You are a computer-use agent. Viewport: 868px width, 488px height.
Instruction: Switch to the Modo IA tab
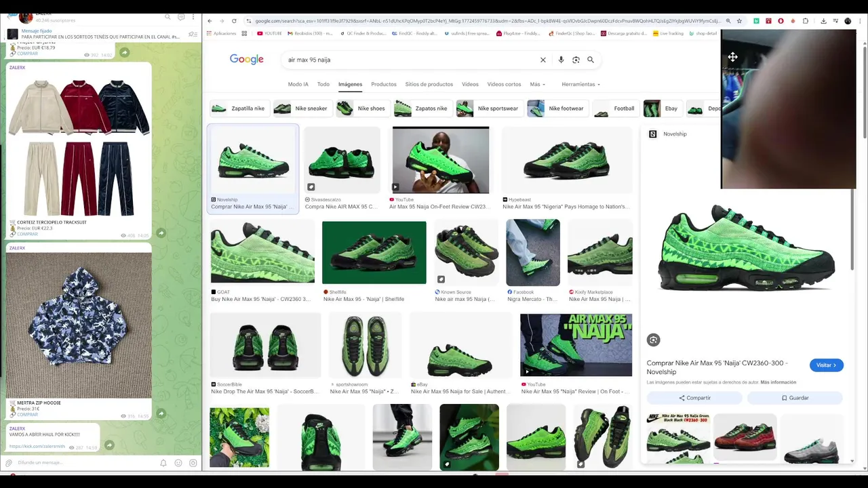tap(298, 84)
